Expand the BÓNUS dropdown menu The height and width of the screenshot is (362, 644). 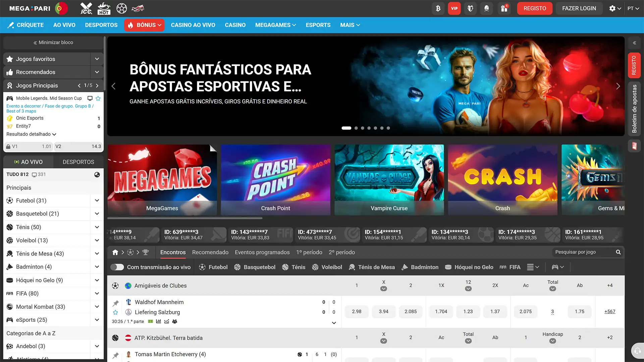click(144, 25)
